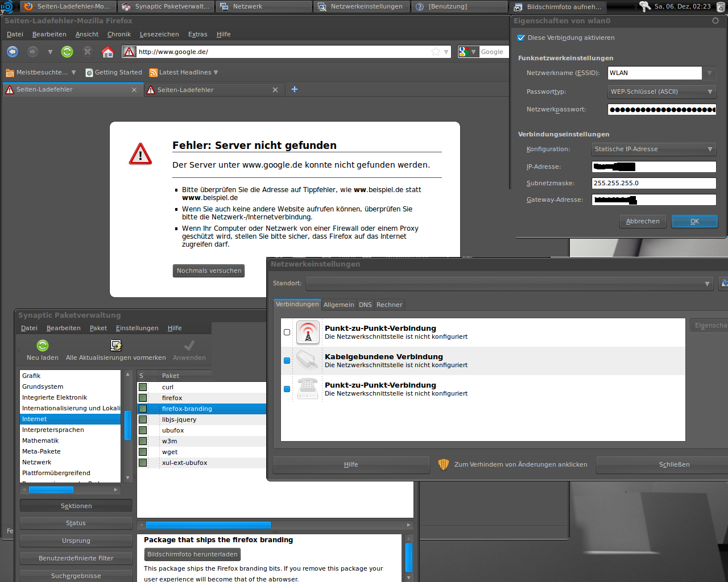
Task: Click bookmark star in address bar
Action: pos(436,52)
